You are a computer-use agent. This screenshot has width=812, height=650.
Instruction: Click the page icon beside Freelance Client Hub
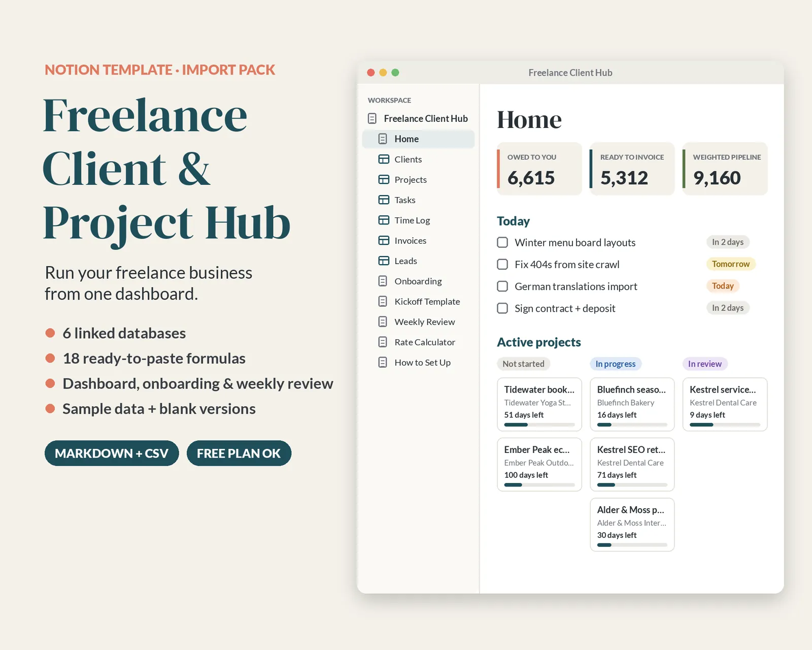[372, 118]
